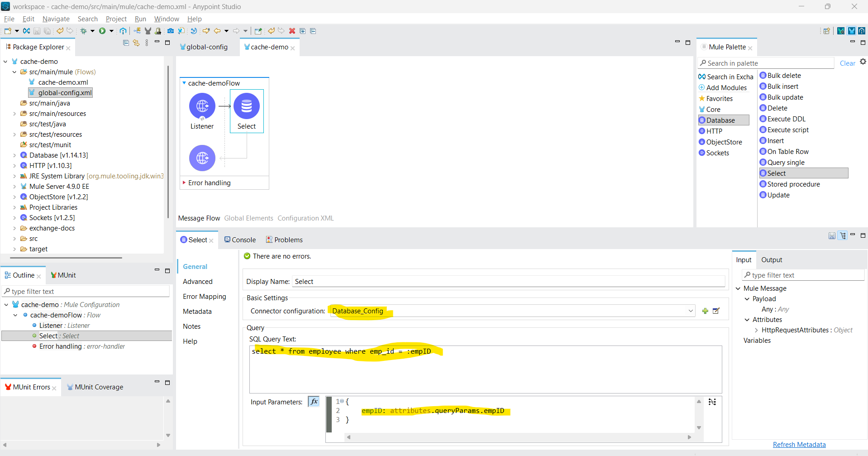Click Collapse All icon in Package Explorer
Viewport: 868px width, 456px height.
click(126, 43)
